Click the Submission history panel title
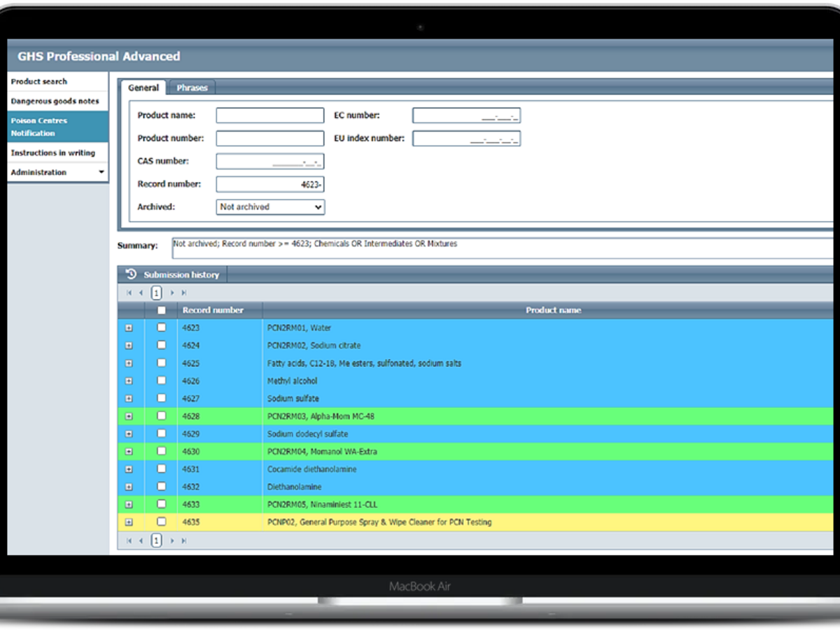This screenshot has height=630, width=840. pos(181,274)
